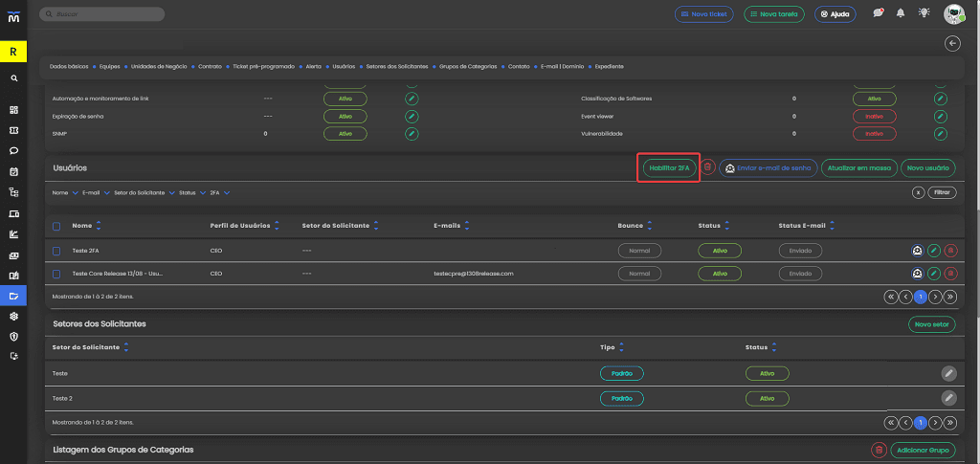
Task: Jump to Dados básicos section
Action: (69, 66)
